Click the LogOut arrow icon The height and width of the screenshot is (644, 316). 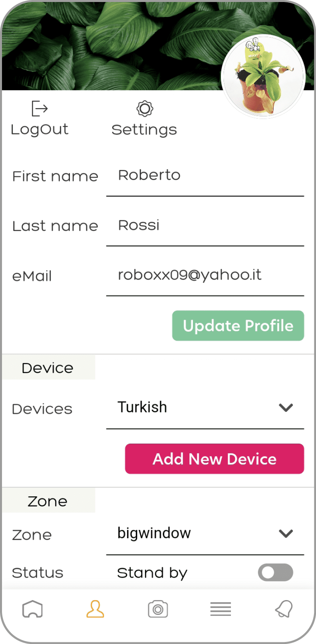40,109
